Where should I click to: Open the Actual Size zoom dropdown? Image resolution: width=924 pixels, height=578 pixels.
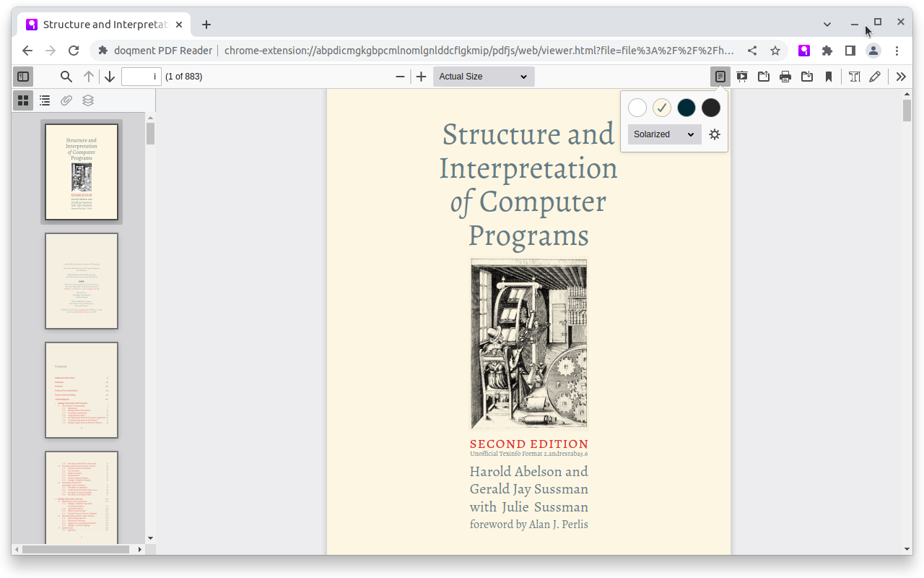pyautogui.click(x=483, y=77)
